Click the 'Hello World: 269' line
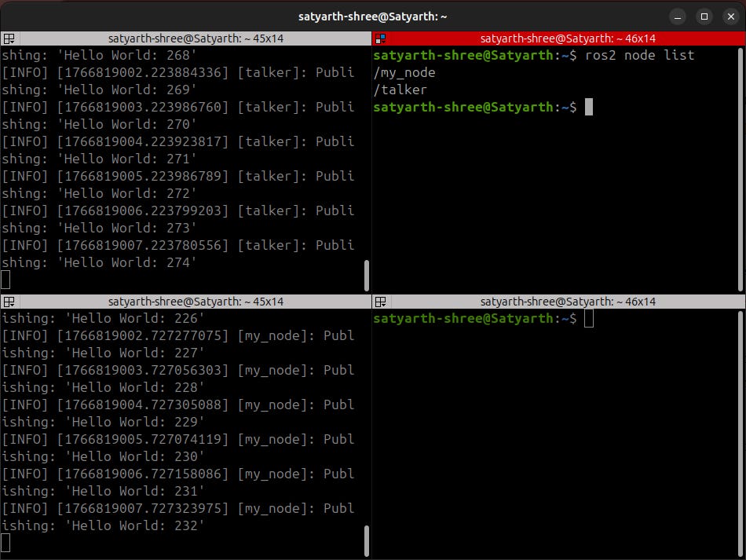This screenshot has width=746, height=560. [x=98, y=90]
